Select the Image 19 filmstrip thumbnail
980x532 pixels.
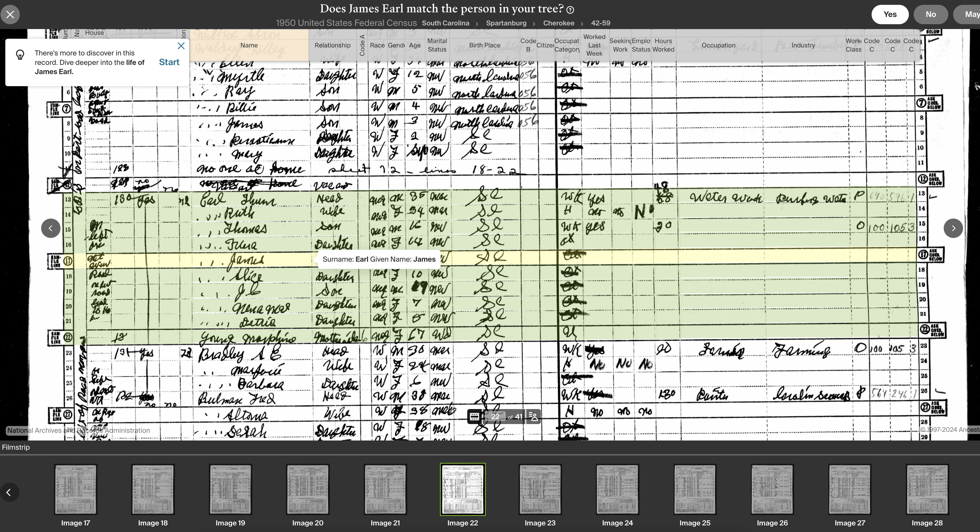coord(230,489)
